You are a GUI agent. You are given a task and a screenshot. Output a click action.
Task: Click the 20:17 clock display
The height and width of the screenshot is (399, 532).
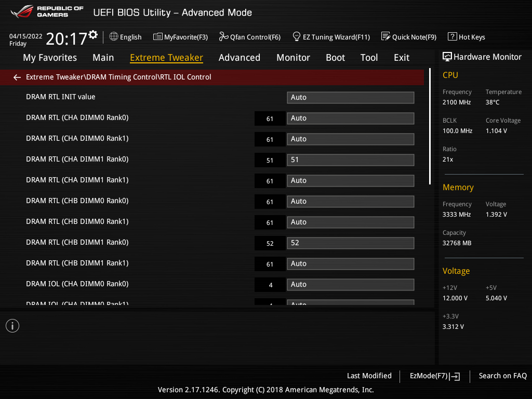(x=66, y=38)
